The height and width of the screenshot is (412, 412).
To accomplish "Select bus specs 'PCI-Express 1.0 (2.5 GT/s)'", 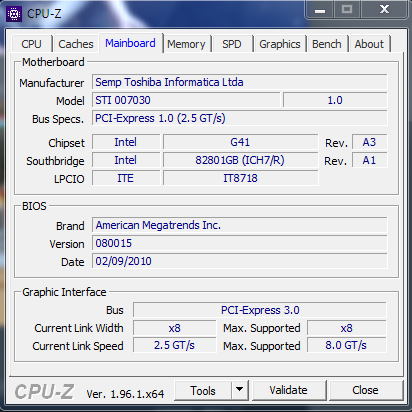I will 240,118.
